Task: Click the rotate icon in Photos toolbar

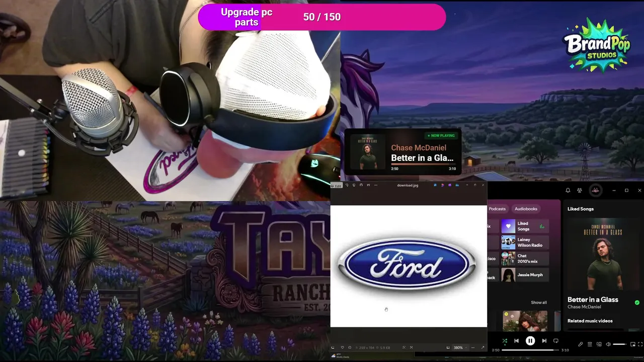Action: click(x=347, y=185)
